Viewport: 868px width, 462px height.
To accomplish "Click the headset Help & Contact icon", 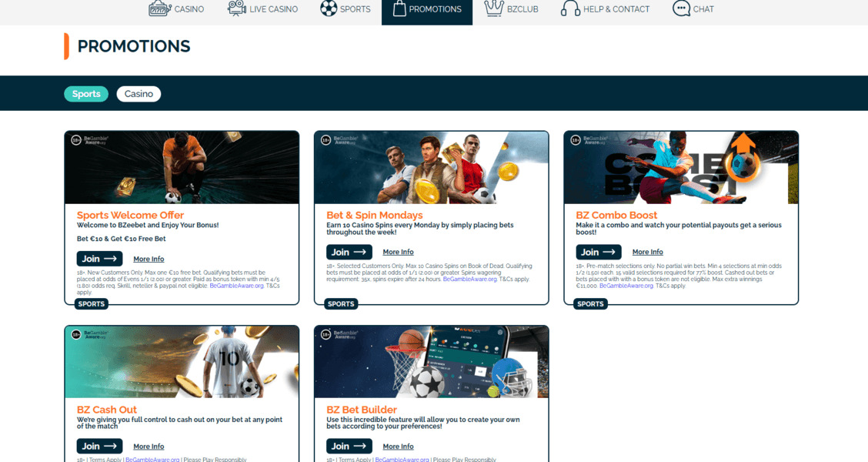I will (570, 8).
